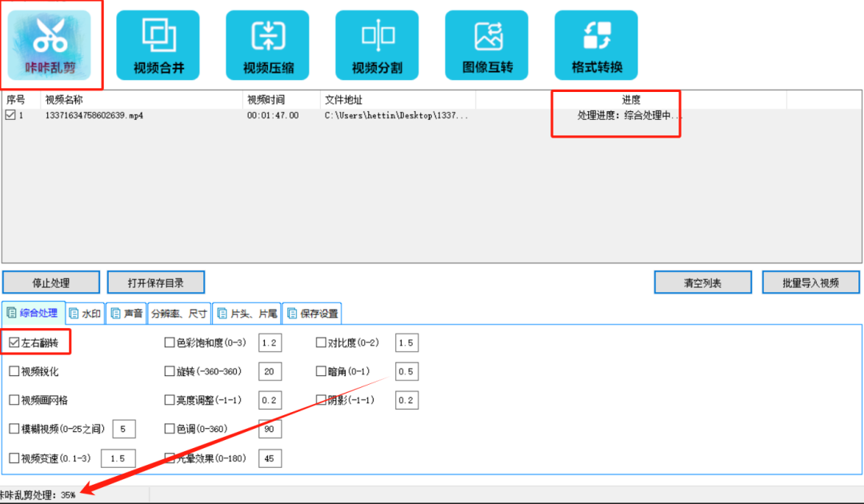Viewport: 864px width, 504px height.
Task: Click the 声音 tab icon
Action: coord(115,313)
